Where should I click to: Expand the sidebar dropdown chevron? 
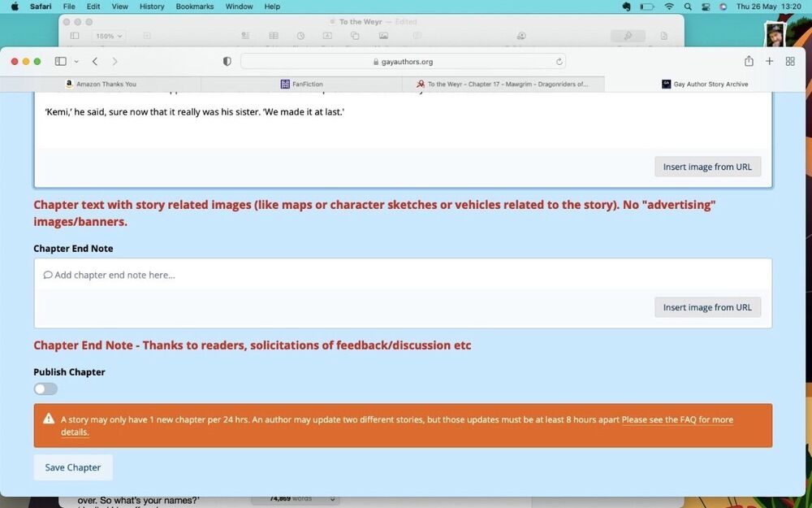76,61
